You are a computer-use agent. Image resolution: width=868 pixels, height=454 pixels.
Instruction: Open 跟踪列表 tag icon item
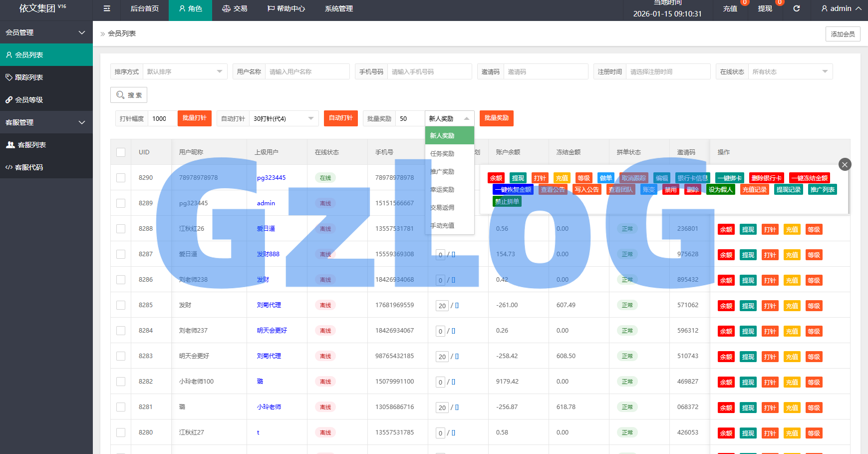click(x=46, y=77)
